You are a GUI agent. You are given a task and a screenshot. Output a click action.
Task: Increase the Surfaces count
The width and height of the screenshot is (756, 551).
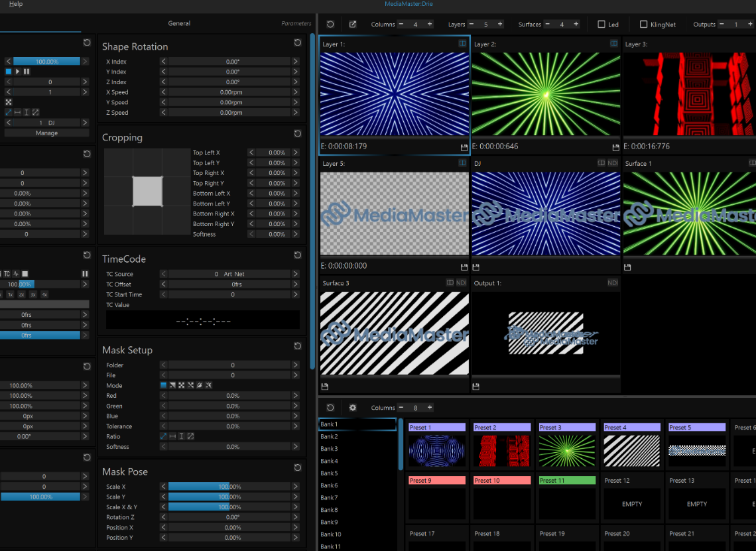click(576, 24)
